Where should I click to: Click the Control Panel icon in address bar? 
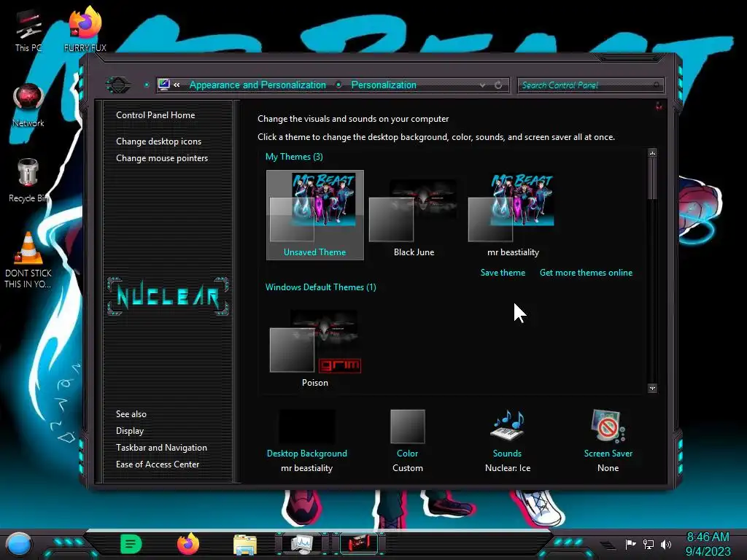(164, 85)
